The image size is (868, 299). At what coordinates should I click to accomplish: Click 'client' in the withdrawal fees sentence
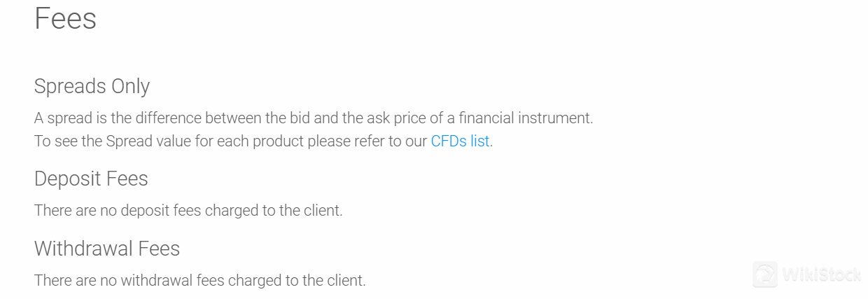[344, 281]
